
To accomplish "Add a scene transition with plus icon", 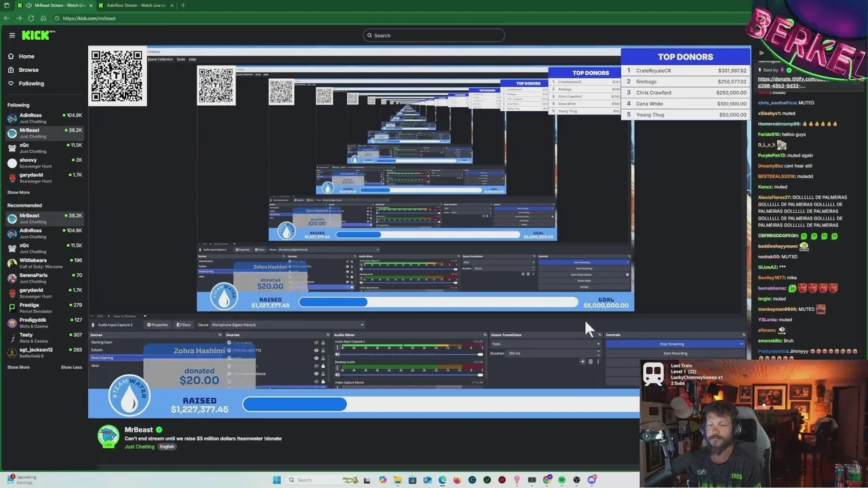I will pyautogui.click(x=583, y=361).
